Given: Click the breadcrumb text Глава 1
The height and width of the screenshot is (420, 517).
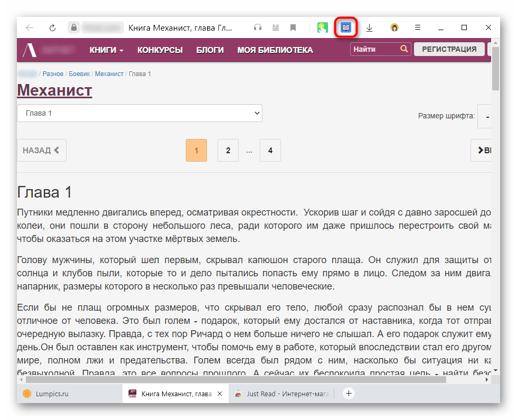Looking at the screenshot, I should (x=140, y=74).
